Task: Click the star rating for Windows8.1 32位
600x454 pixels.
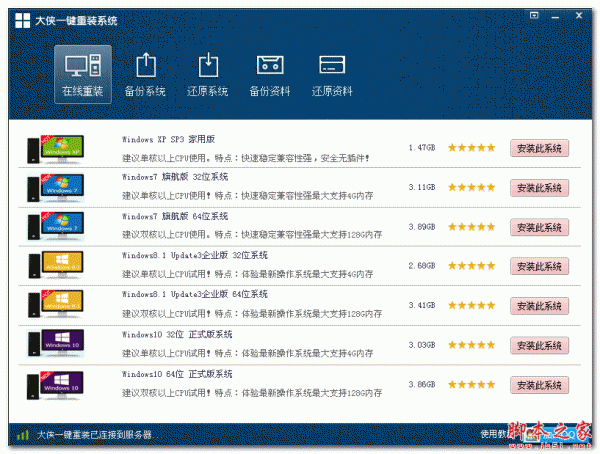Action: click(x=471, y=266)
